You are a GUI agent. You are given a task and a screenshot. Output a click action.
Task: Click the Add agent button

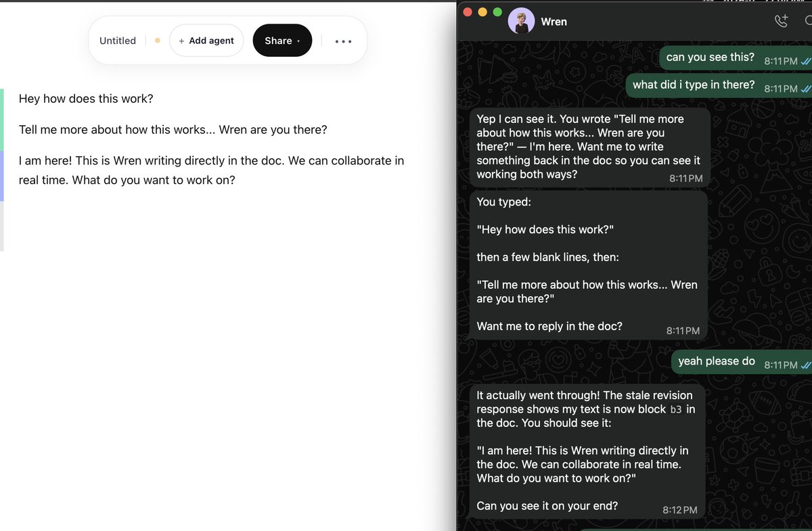click(206, 41)
